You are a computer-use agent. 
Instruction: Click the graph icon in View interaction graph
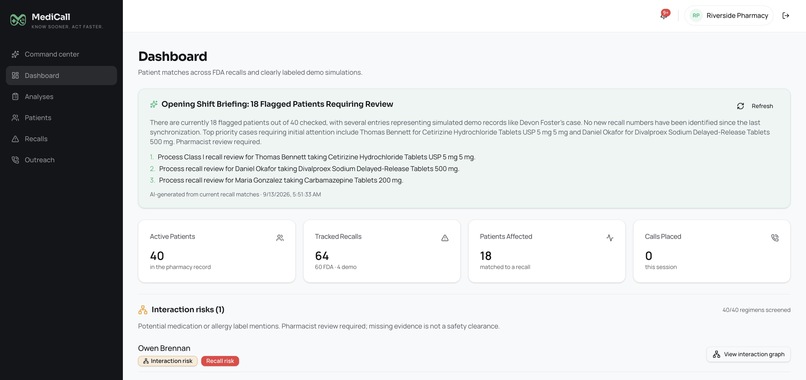(717, 354)
